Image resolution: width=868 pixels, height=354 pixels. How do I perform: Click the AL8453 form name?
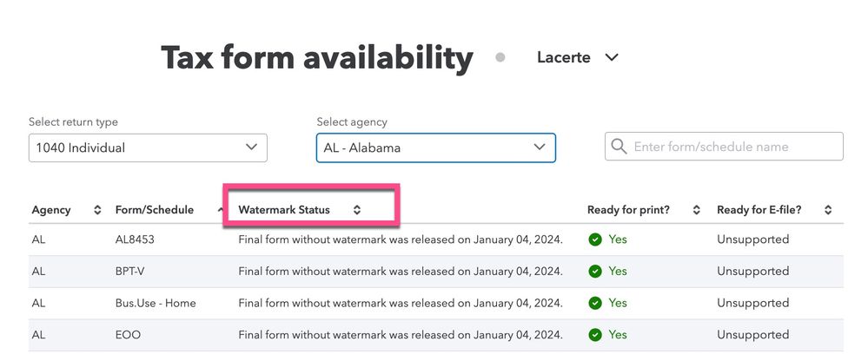click(x=135, y=239)
